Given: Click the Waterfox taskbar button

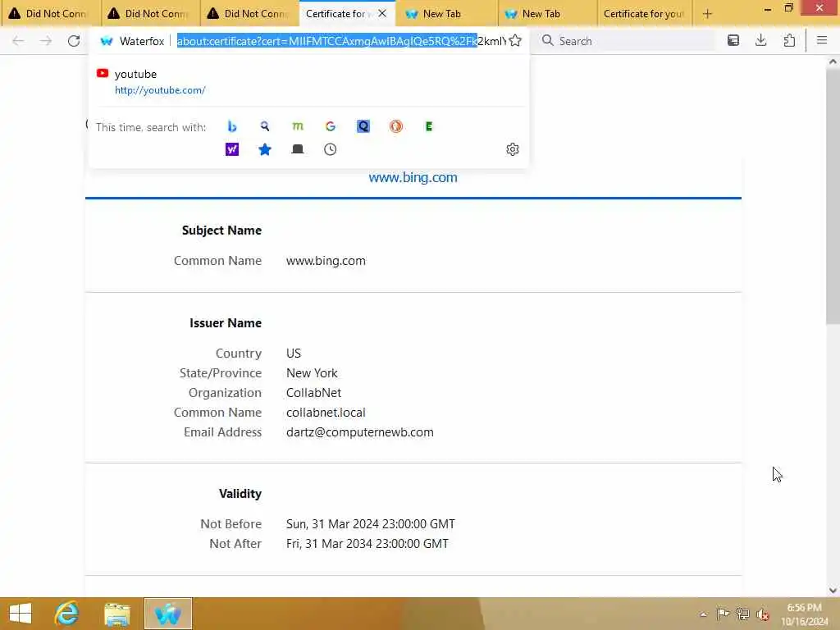Looking at the screenshot, I should tap(167, 614).
